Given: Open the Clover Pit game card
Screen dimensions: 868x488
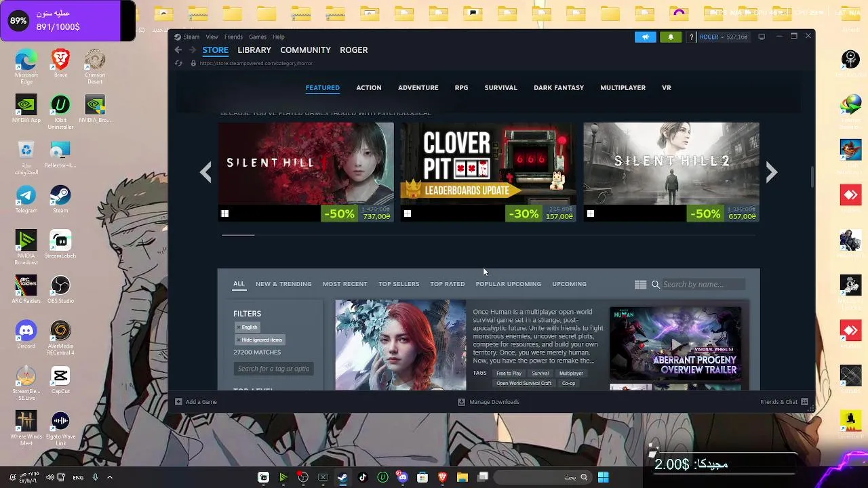Looking at the screenshot, I should [x=488, y=172].
